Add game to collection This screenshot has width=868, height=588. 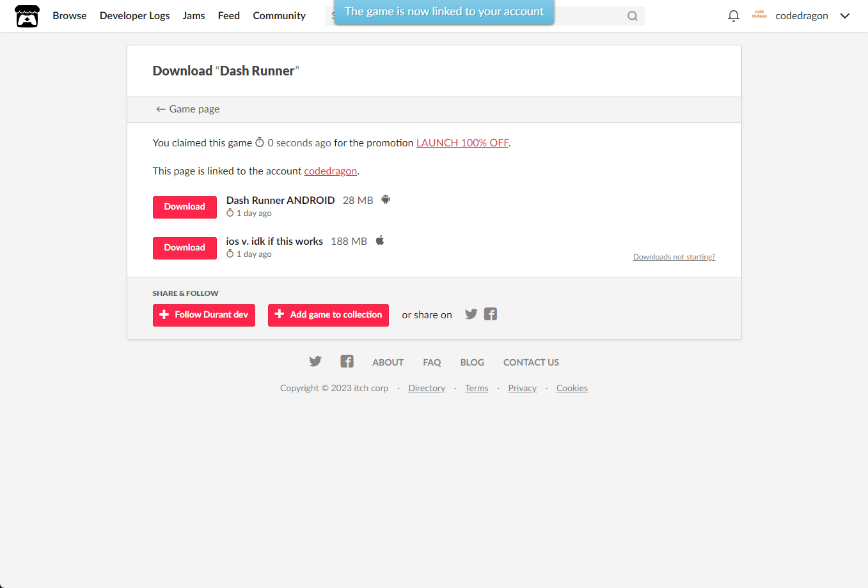328,315
